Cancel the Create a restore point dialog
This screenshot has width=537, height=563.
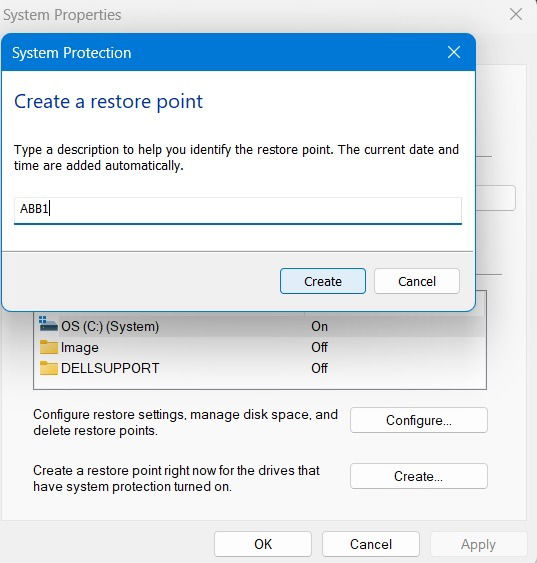(x=417, y=281)
